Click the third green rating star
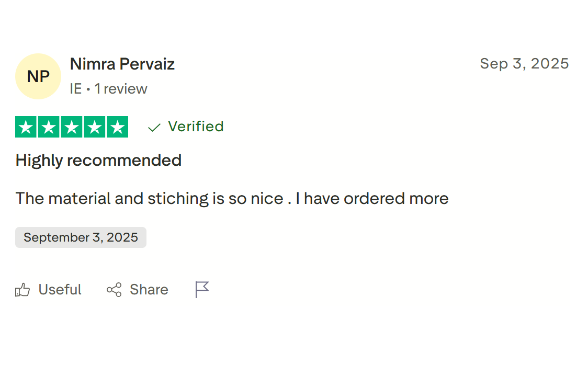This screenshot has width=588, height=365. tap(72, 127)
